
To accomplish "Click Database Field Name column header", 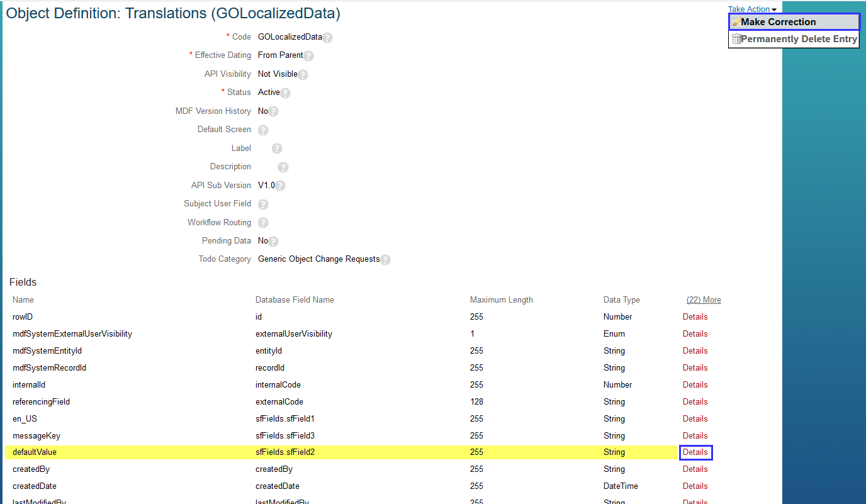I will [x=295, y=300].
